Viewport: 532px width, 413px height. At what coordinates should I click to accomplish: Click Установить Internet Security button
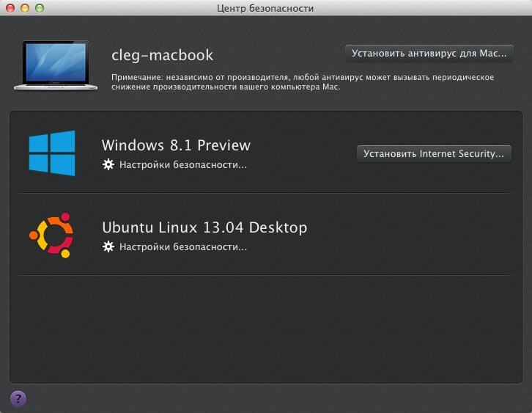tap(434, 154)
